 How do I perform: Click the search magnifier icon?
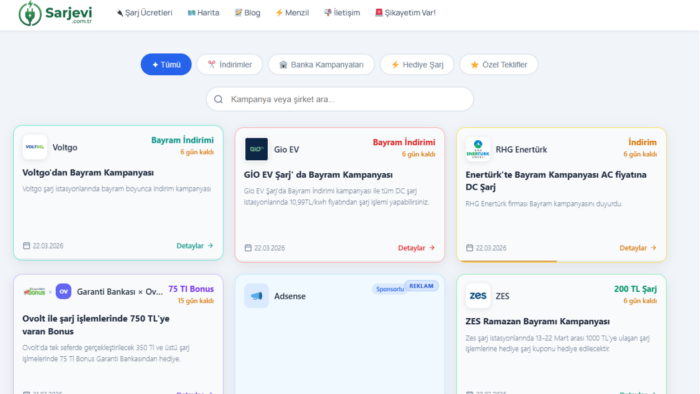tap(218, 99)
